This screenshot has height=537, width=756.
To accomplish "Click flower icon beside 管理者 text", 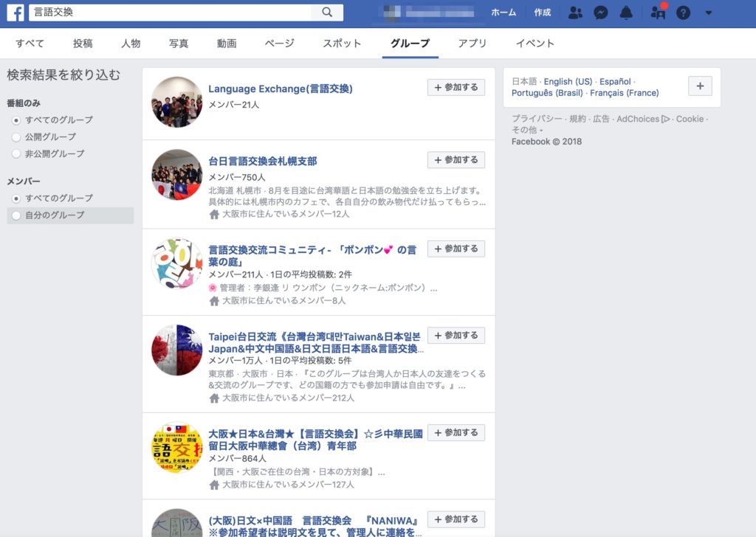I will [x=213, y=288].
